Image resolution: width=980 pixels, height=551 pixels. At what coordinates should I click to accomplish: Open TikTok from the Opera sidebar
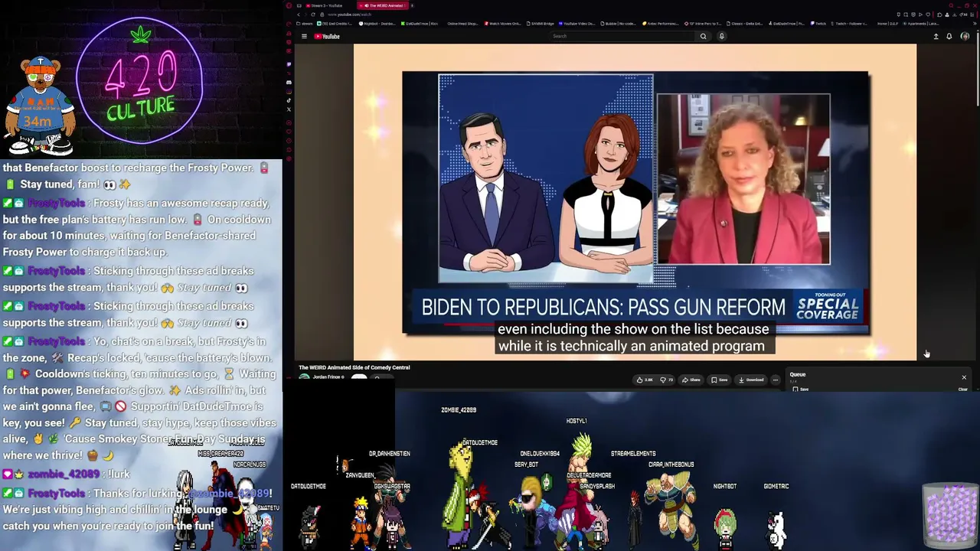pos(289,100)
